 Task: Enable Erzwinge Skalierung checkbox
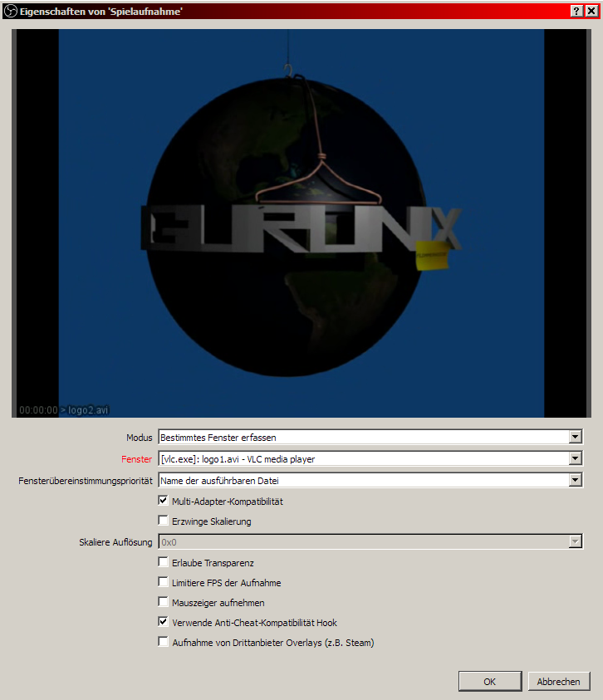(164, 521)
